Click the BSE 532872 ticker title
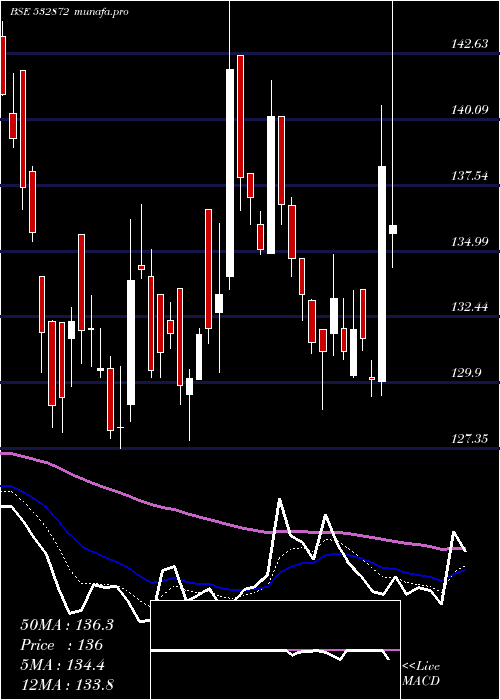 (40, 12)
